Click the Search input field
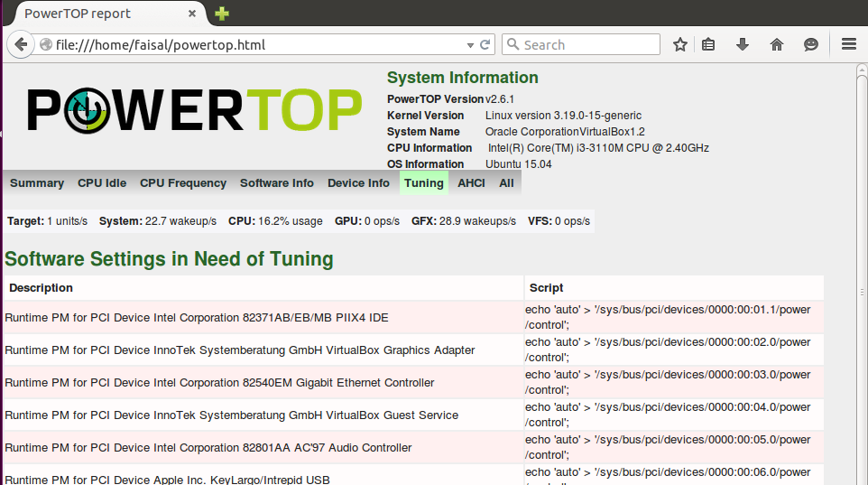The image size is (868, 485). pos(581,44)
